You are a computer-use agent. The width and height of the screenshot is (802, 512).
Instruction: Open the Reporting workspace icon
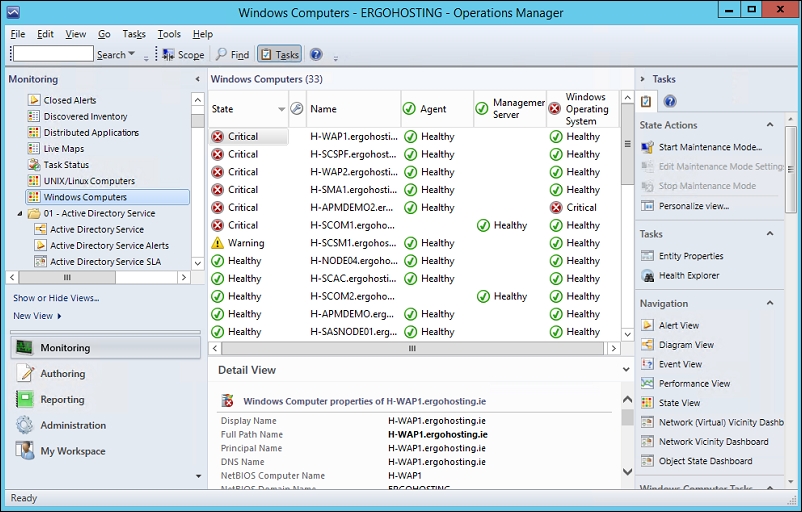pyautogui.click(x=24, y=399)
